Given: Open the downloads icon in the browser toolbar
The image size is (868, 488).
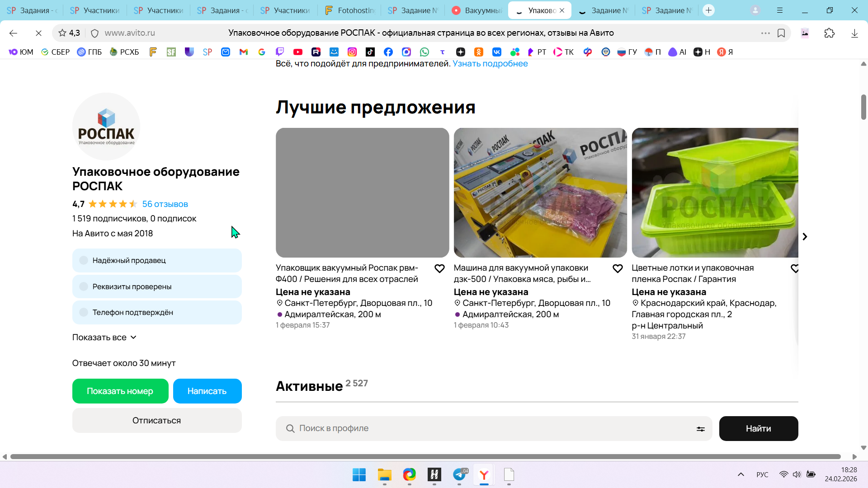Looking at the screenshot, I should pos(854,33).
